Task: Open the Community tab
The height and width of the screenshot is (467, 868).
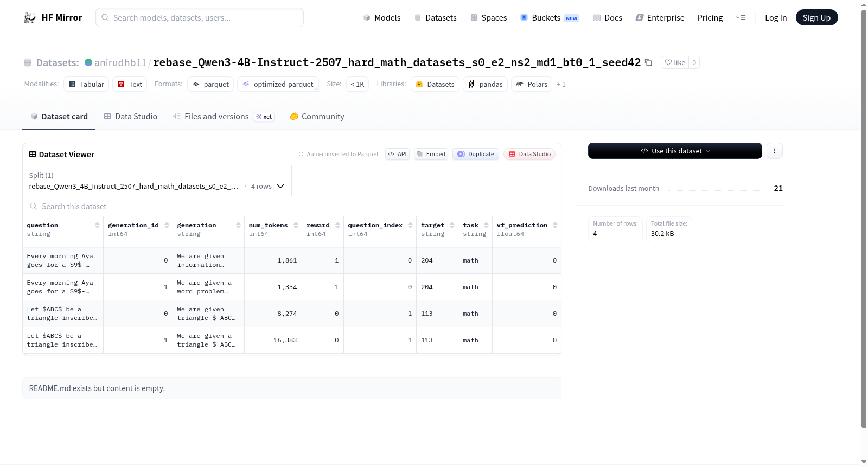Action: coord(317,117)
